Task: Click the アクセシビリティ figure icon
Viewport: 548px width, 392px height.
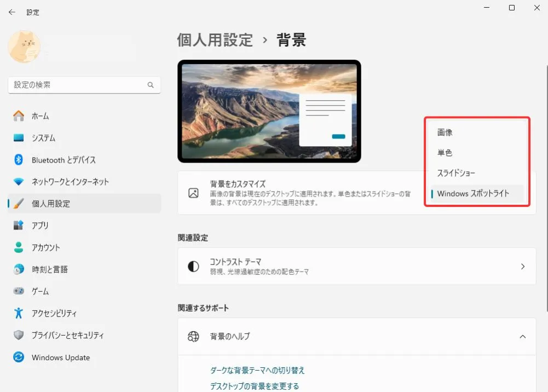Action: point(19,313)
